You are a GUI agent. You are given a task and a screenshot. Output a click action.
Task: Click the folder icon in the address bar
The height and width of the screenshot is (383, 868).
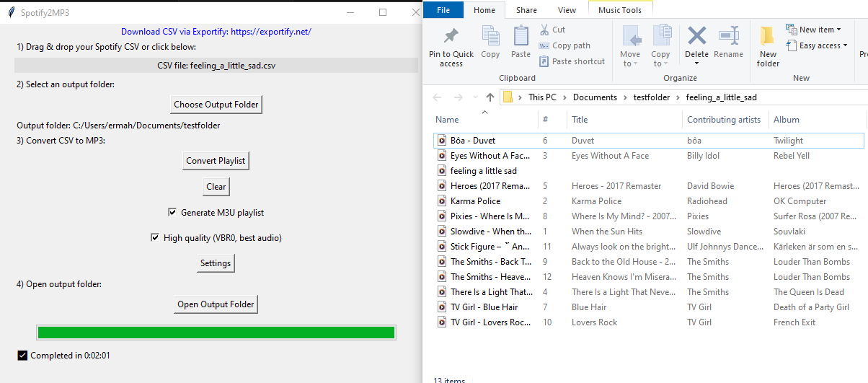[x=508, y=97]
